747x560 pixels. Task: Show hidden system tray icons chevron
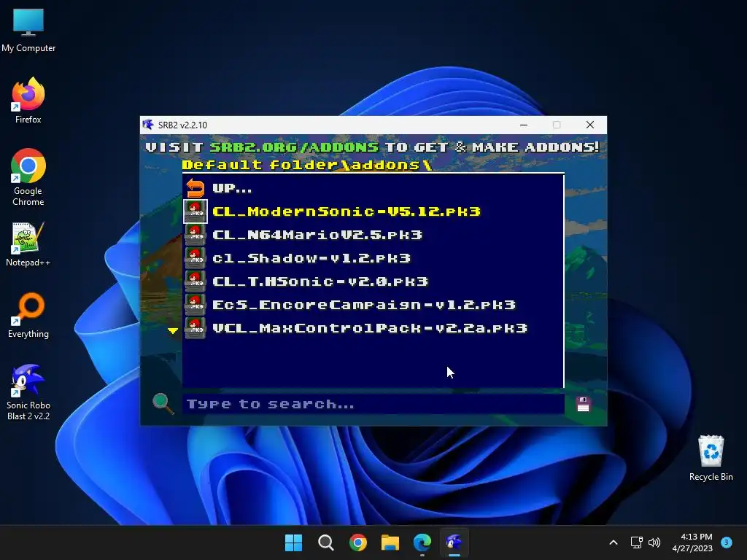614,542
